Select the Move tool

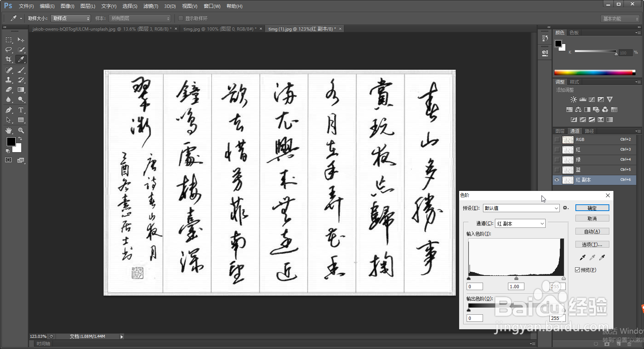coord(21,40)
